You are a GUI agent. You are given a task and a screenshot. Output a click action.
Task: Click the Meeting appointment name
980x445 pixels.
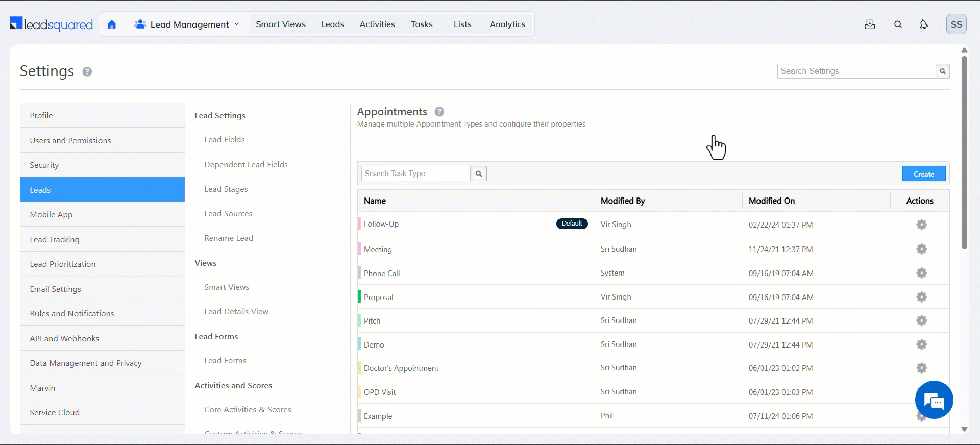click(378, 249)
